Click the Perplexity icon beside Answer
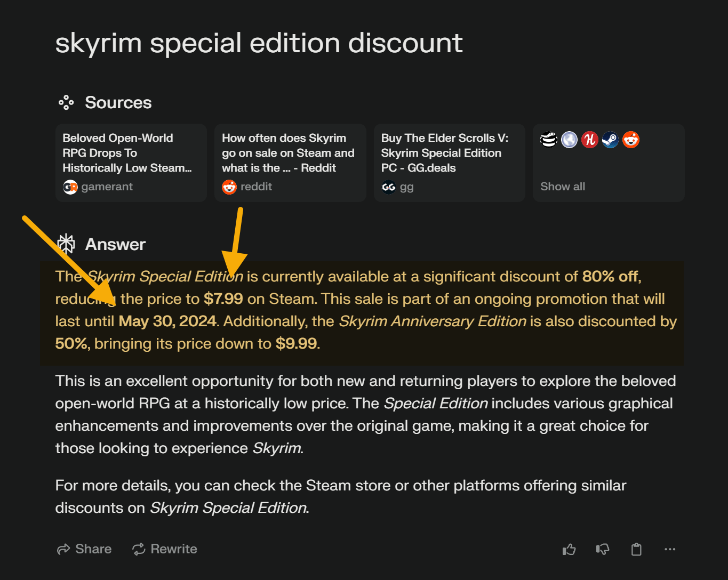Image resolution: width=728 pixels, height=580 pixels. 66,244
